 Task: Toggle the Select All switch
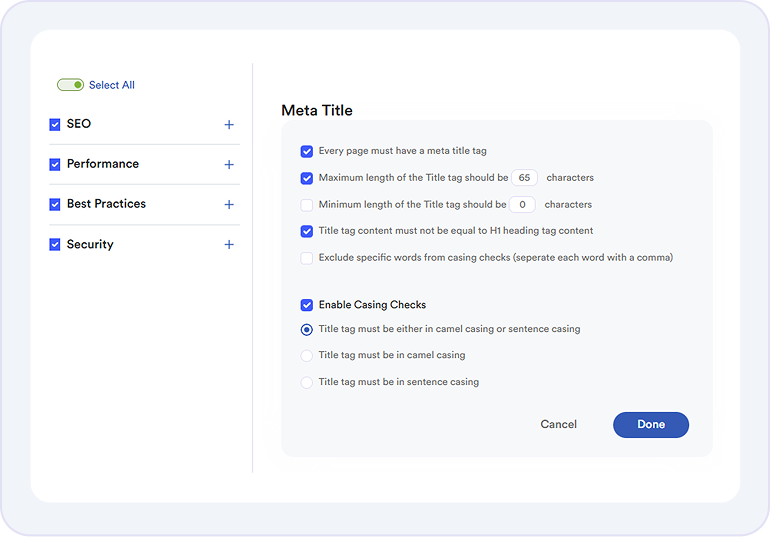point(70,85)
